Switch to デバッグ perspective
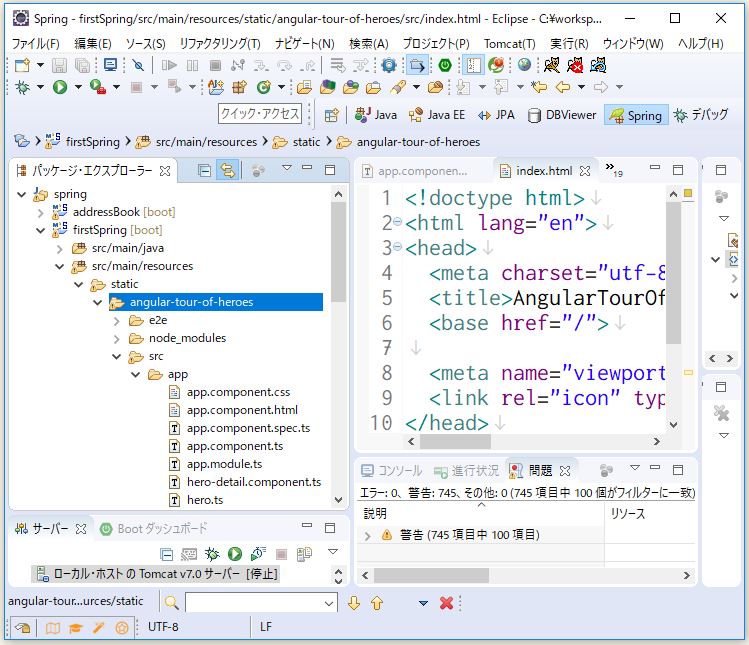 701,115
